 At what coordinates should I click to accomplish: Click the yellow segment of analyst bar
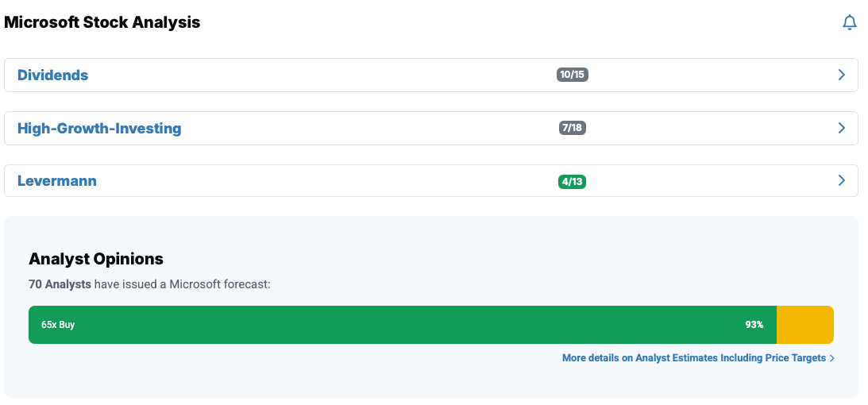[x=804, y=325]
